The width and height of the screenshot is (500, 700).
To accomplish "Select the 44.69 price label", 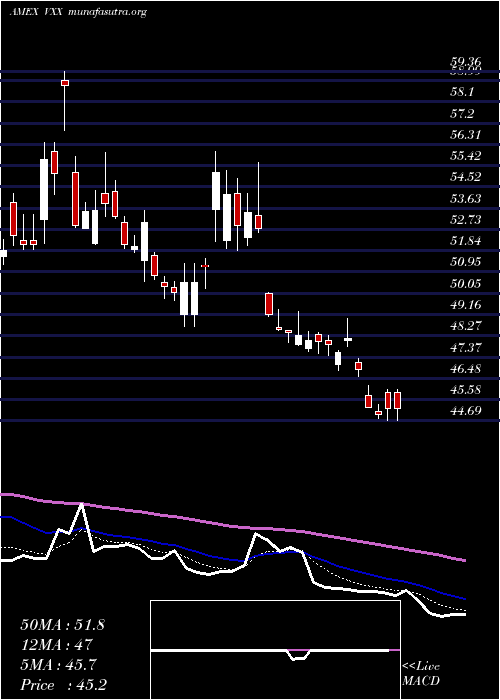I will [466, 411].
